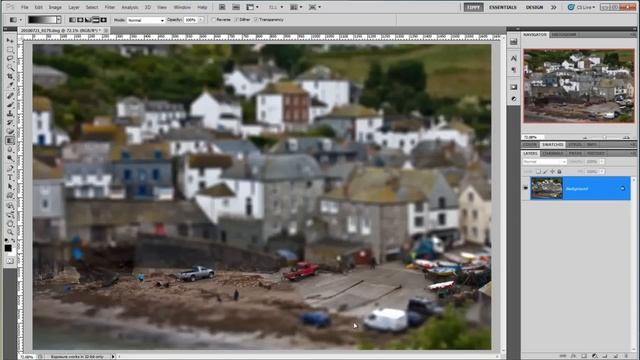Select the Eyedropper tool

point(10,85)
